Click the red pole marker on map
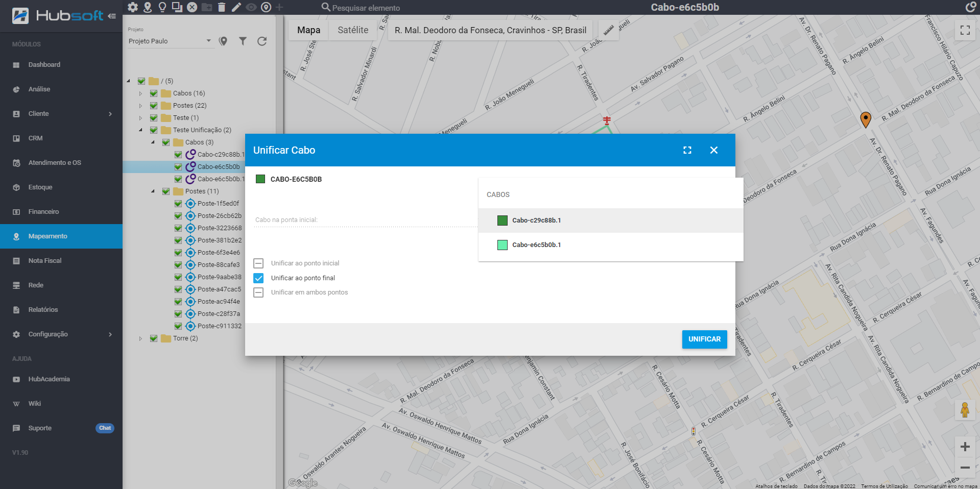980x489 pixels. click(x=607, y=120)
